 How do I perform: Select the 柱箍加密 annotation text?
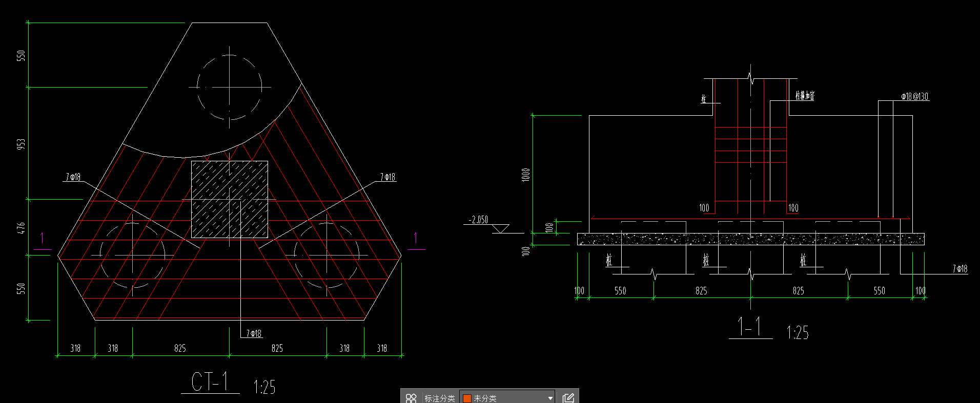tap(805, 95)
